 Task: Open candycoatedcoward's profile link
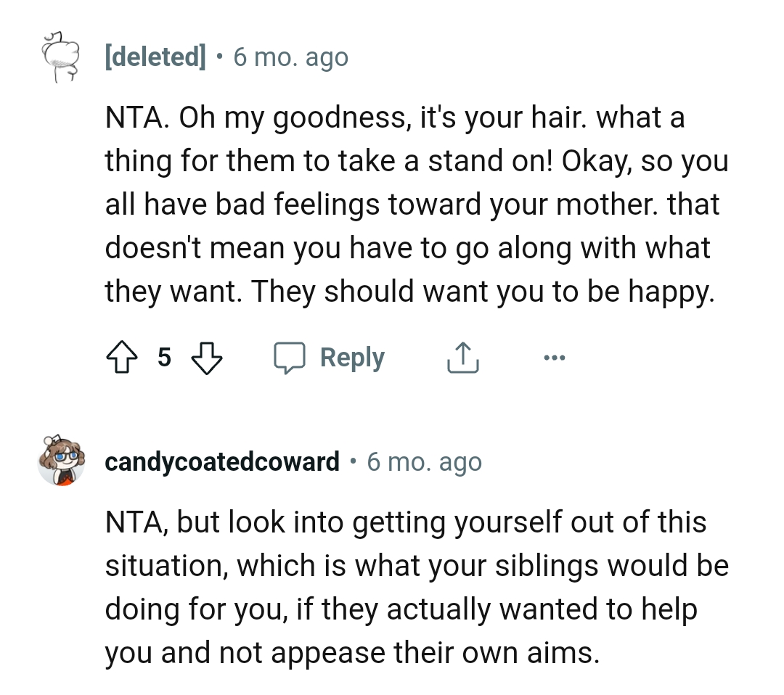pyautogui.click(x=222, y=461)
